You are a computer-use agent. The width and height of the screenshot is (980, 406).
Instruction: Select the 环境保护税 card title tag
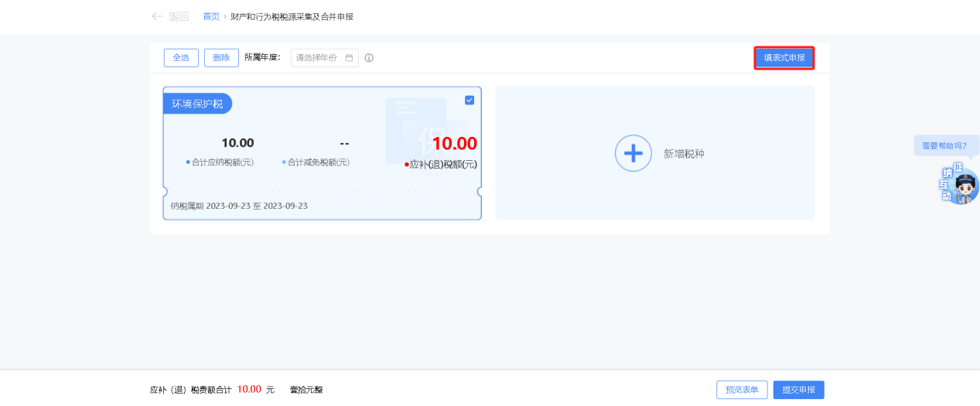[197, 104]
